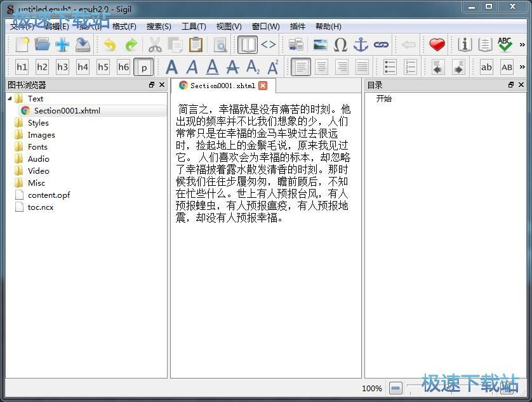Open Find and Replace magnifier icon

220,44
